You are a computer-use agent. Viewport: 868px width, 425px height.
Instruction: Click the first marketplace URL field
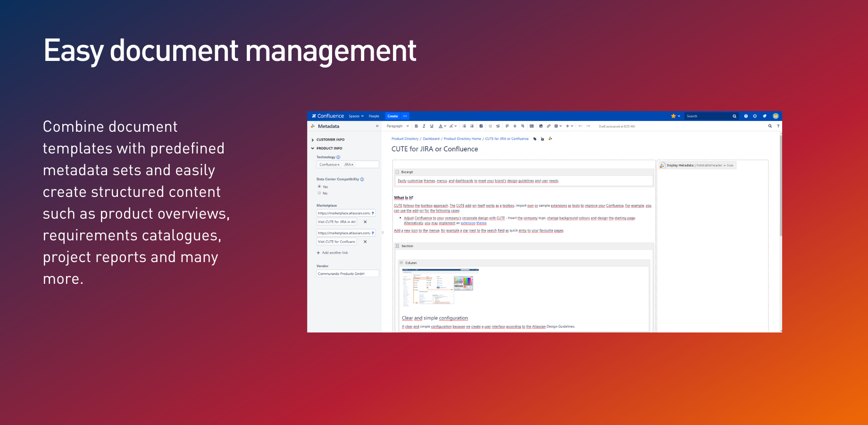coord(346,213)
